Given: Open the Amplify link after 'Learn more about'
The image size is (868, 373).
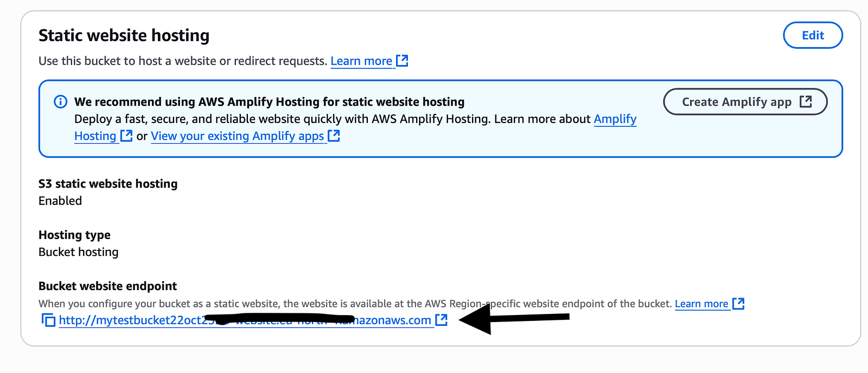Looking at the screenshot, I should (615, 119).
